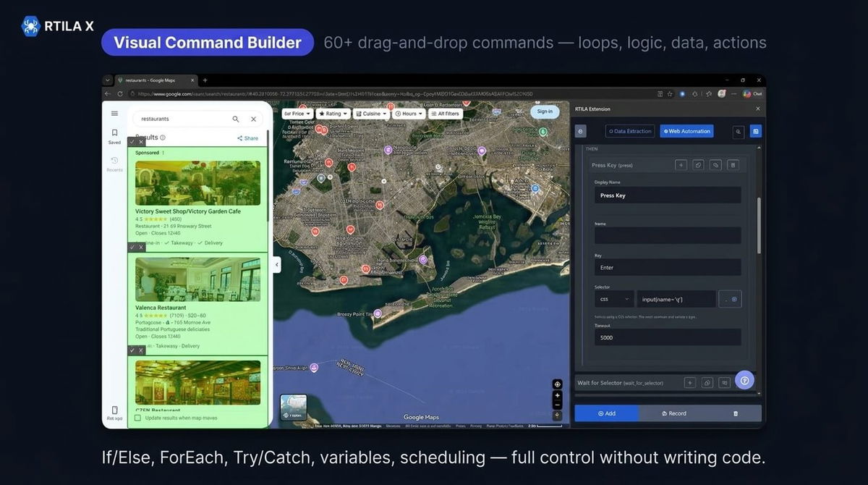Click the empty Name input field
Screen dimensions: 868x485
(668, 235)
